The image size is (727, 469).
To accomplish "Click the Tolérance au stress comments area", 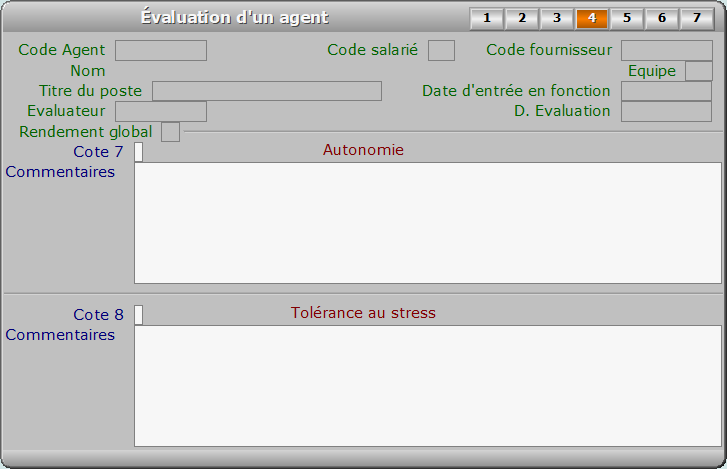I will pos(428,386).
